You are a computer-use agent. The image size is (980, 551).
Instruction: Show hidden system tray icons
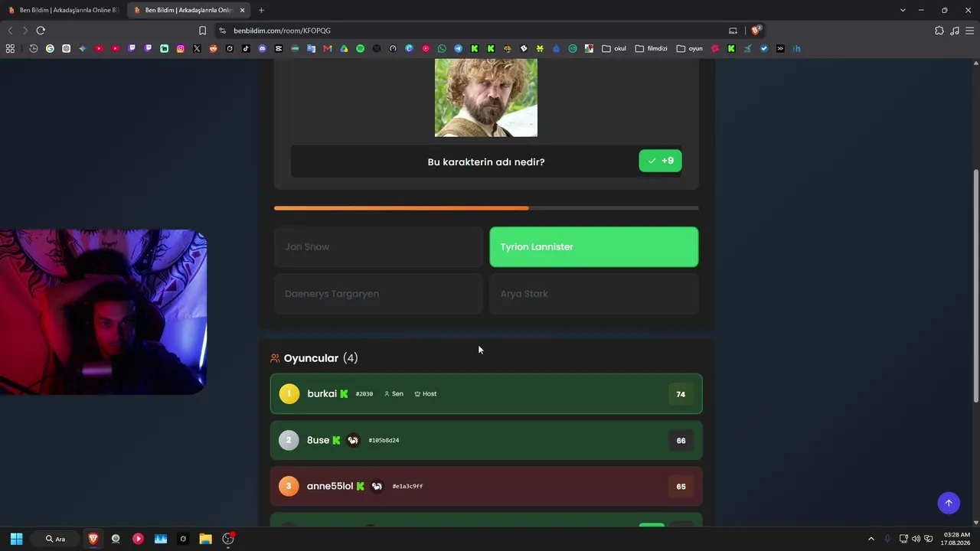coord(871,539)
